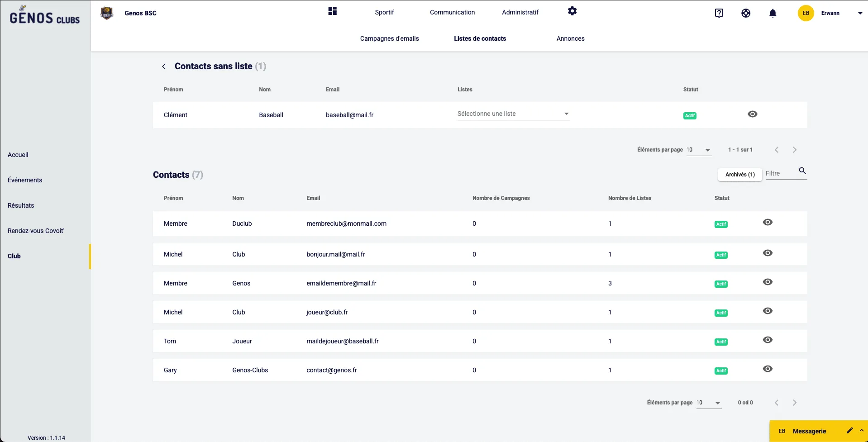868x442 pixels.
Task: Expand the Erwann user menu arrow
Action: coord(860,13)
